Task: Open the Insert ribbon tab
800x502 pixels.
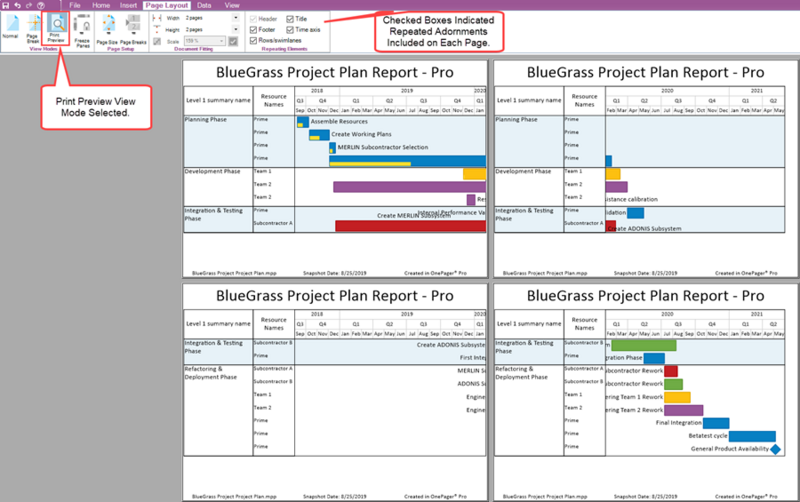Action: click(x=129, y=5)
